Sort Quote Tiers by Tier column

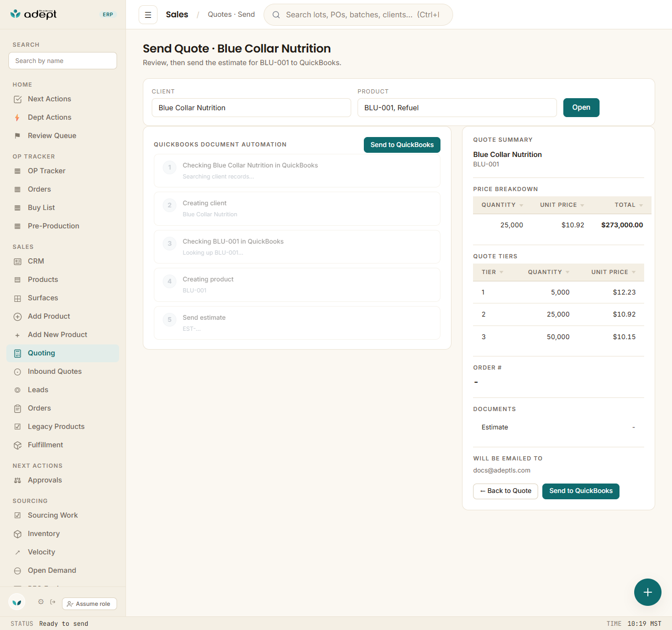492,272
